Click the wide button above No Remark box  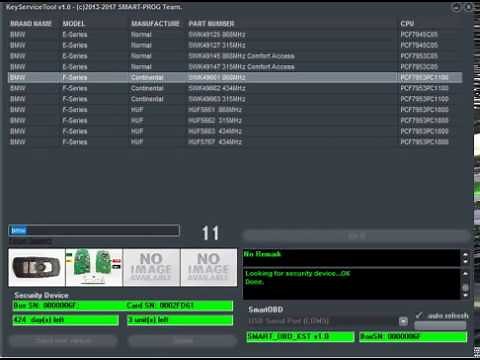click(x=357, y=236)
